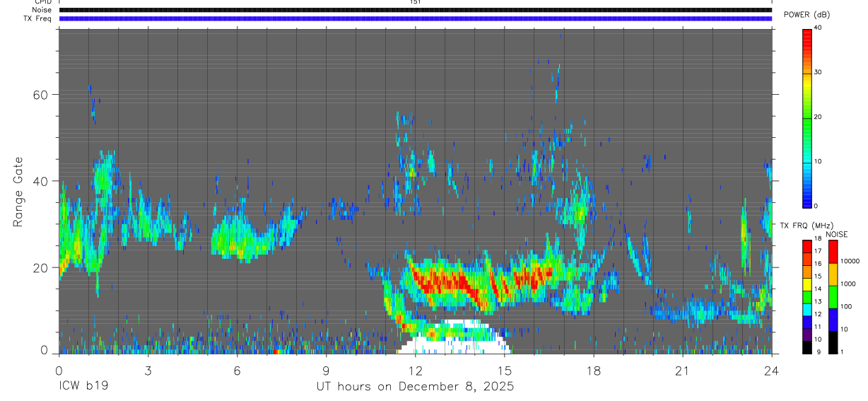This screenshot has height=401, width=868.
Task: Click the 14 label in TX FRQ legend
Action: click(x=818, y=289)
